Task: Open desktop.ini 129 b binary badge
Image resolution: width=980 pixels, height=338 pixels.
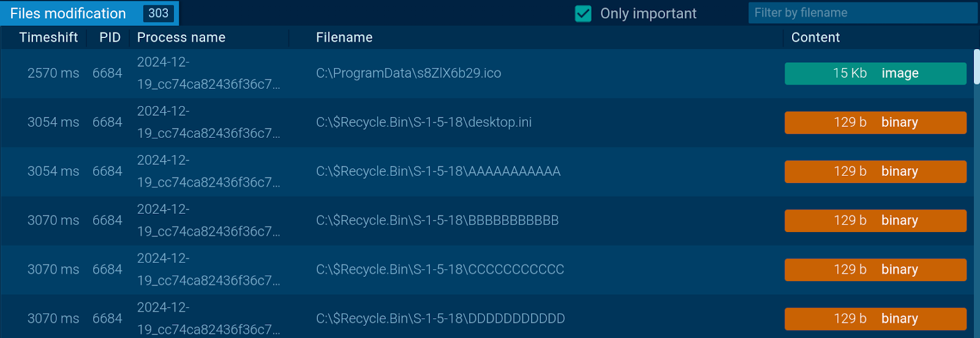Action: tap(875, 122)
